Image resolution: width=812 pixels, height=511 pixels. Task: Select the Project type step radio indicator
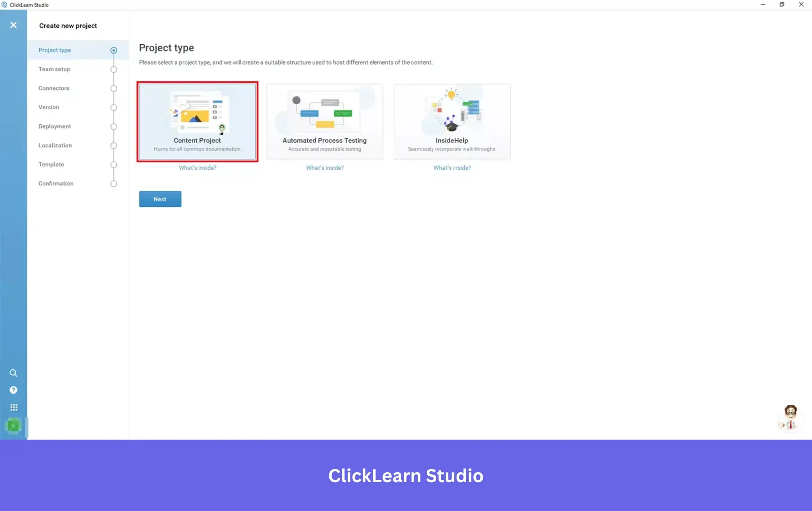click(x=114, y=50)
